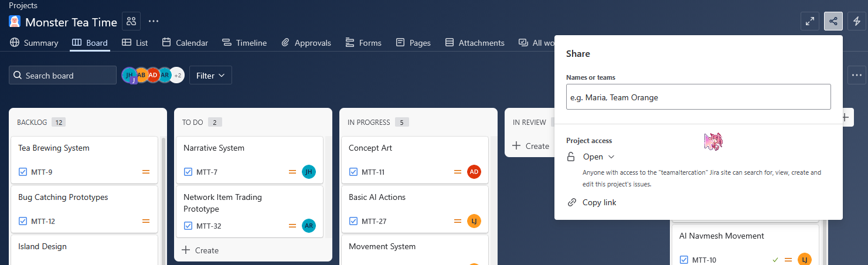Viewport: 868px width, 265px height.
Task: Go to the Calendar tab
Action: click(185, 43)
